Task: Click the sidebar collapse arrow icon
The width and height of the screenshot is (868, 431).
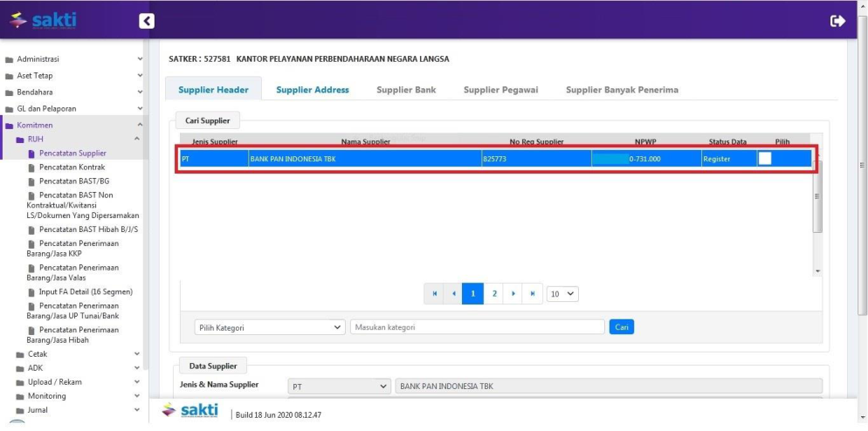Action: coord(147,21)
